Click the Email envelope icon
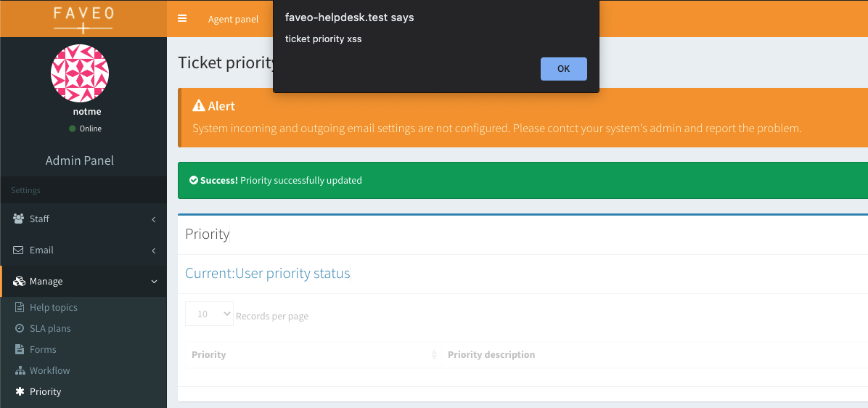 coord(19,250)
